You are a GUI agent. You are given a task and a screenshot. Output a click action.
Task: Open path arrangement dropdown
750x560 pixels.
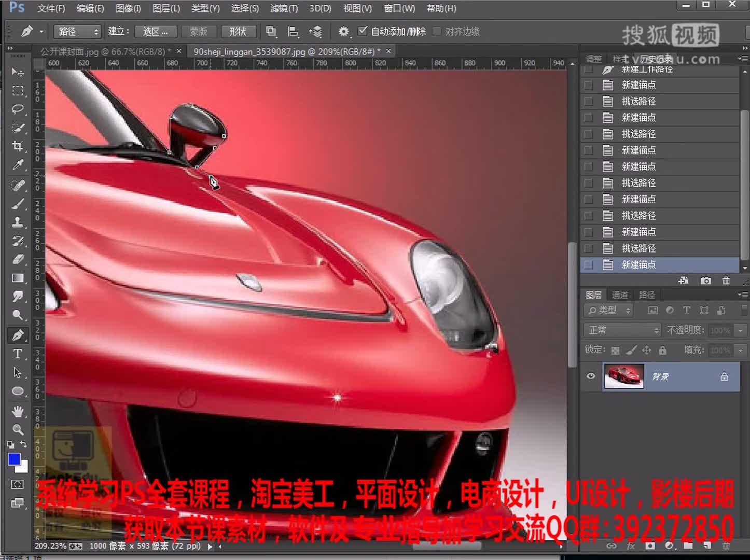[x=315, y=32]
